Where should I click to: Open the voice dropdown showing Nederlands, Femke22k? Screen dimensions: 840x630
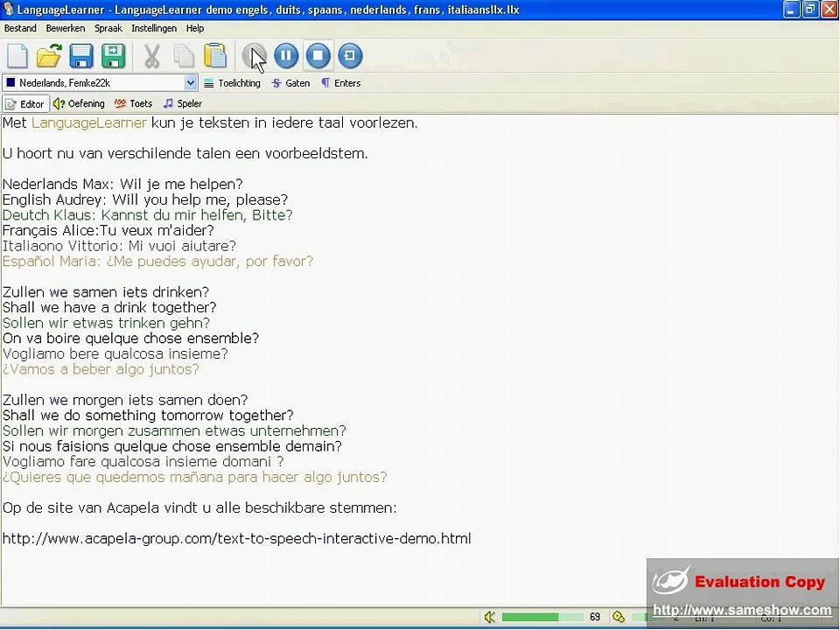100,83
